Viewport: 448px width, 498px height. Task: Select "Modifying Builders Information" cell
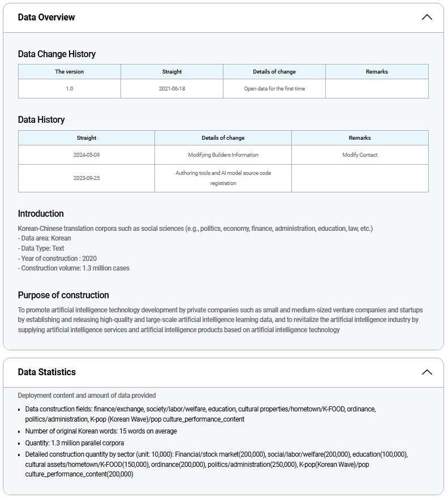pos(223,155)
